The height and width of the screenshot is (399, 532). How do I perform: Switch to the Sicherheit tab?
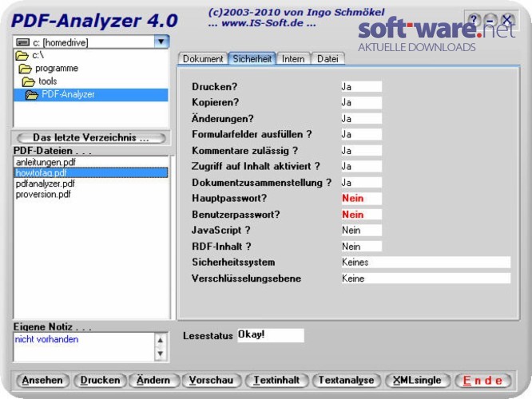(x=252, y=58)
